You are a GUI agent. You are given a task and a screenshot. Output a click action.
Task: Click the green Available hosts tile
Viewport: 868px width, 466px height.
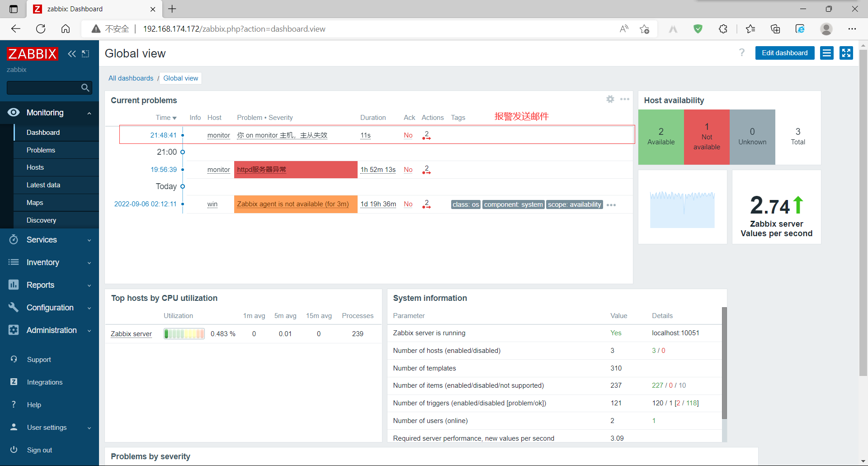tap(661, 137)
